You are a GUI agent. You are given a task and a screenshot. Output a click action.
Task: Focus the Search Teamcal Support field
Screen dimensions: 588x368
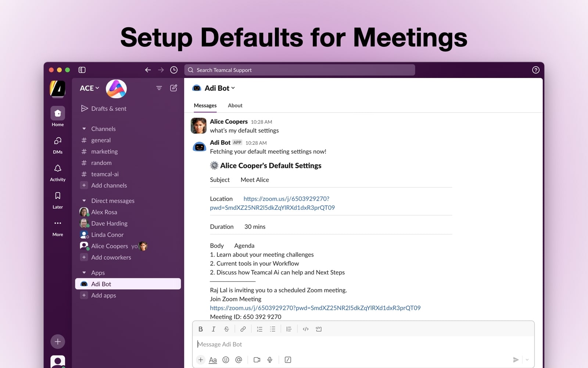[300, 70]
